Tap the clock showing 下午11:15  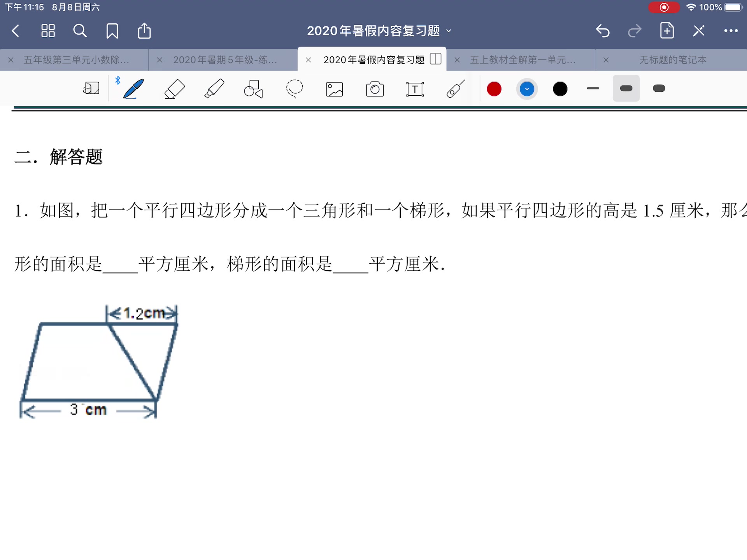pyautogui.click(x=24, y=7)
